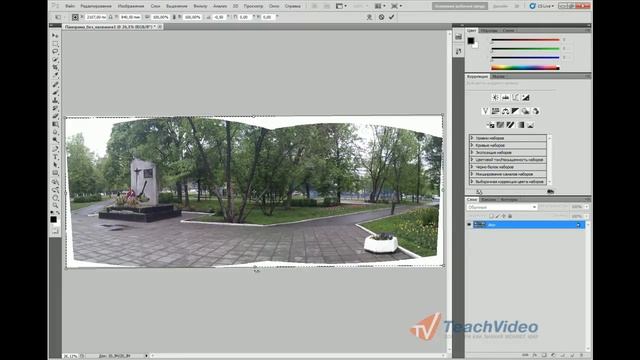Select the Horizontal Type tool
The image size is (640, 360).
coord(55,157)
